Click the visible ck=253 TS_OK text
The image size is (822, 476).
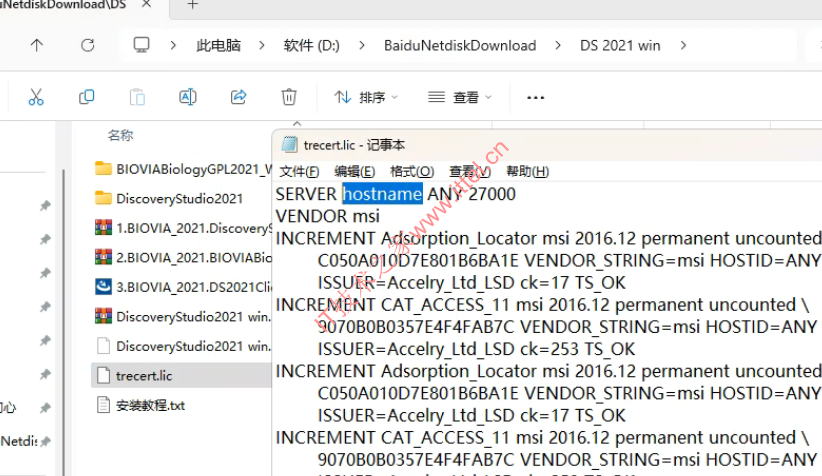[x=578, y=349]
